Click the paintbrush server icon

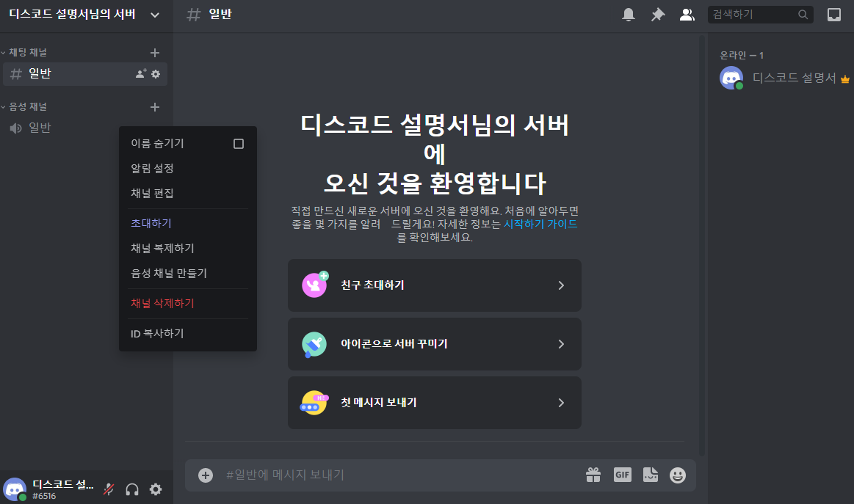coord(314,344)
